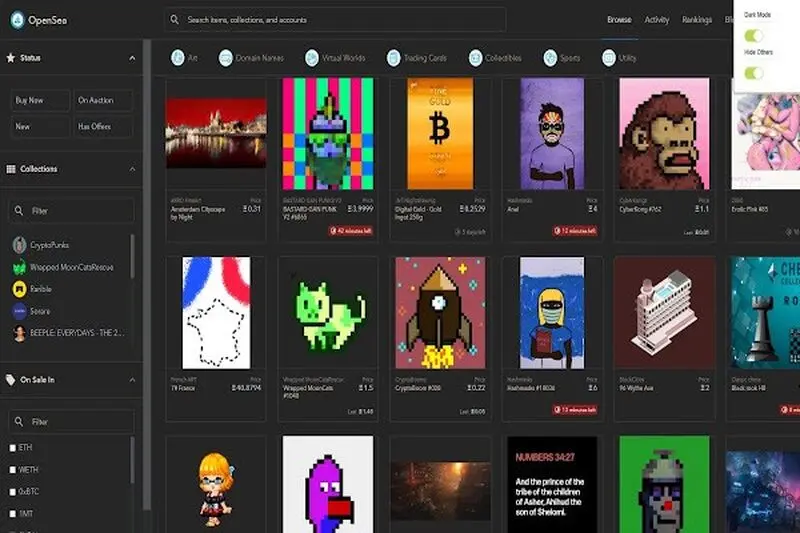The image size is (800, 533).
Task: Click the search magnifier icon in top bar
Action: (x=174, y=19)
